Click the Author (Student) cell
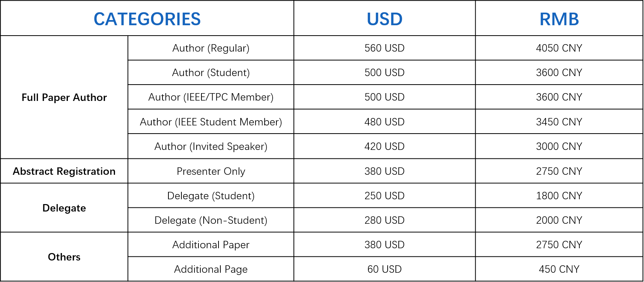644x282 pixels. (x=211, y=72)
